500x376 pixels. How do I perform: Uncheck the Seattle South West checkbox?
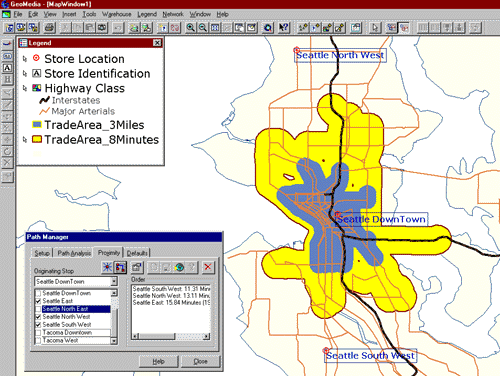(38, 325)
